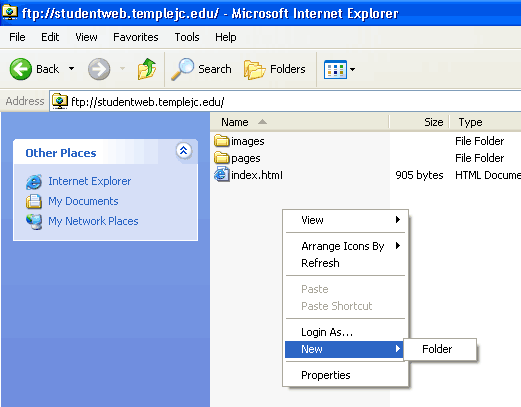This screenshot has height=407, width=521.
Task: Click the Other Places panel heading
Action: tap(61, 153)
